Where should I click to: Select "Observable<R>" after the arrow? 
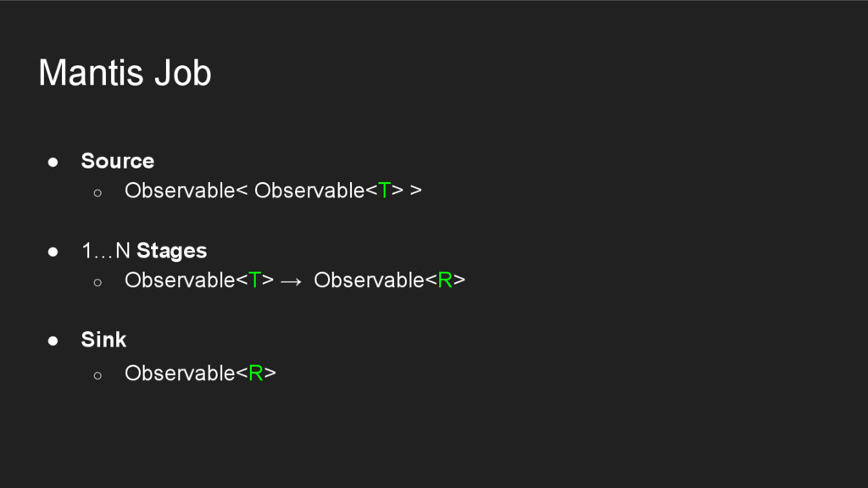(389, 280)
